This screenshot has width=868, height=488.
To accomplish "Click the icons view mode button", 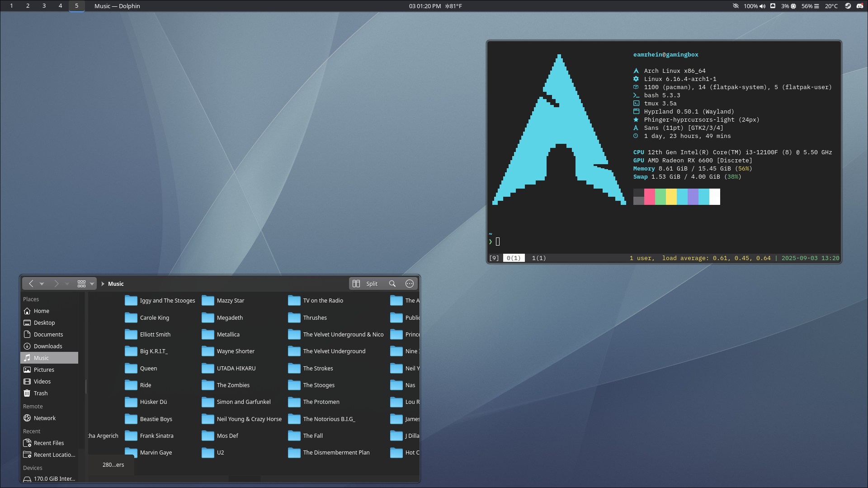I will pyautogui.click(x=81, y=284).
